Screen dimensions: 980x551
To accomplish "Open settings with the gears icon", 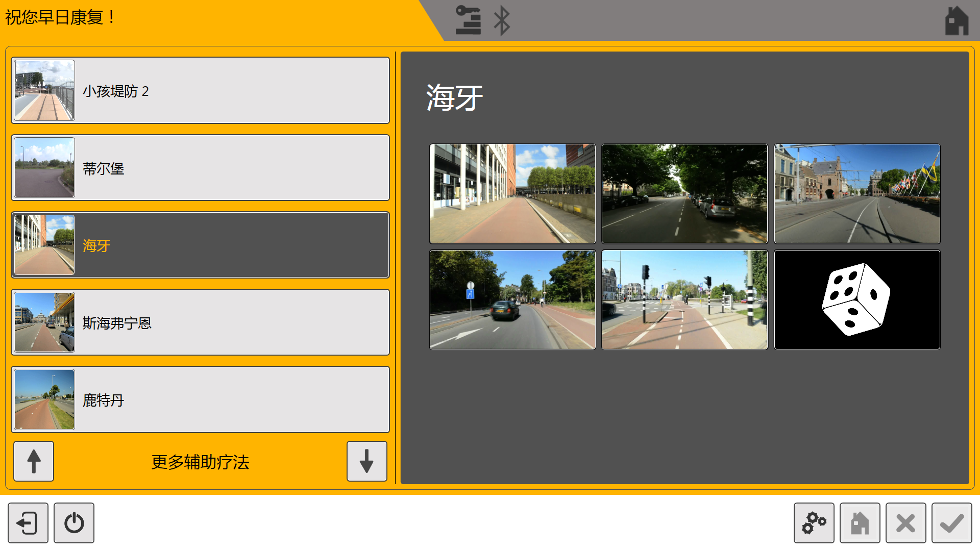I will pos(814,523).
